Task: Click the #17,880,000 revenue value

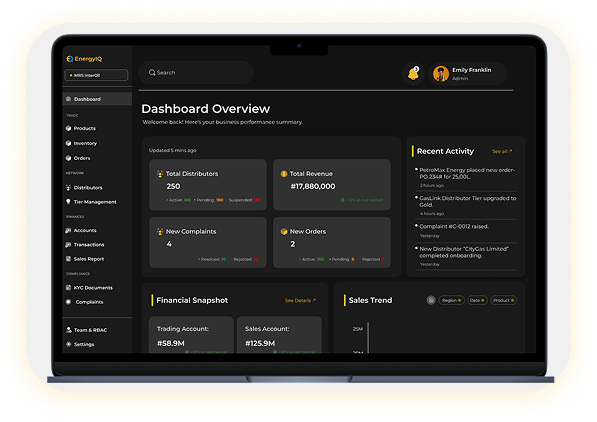Action: click(x=313, y=186)
